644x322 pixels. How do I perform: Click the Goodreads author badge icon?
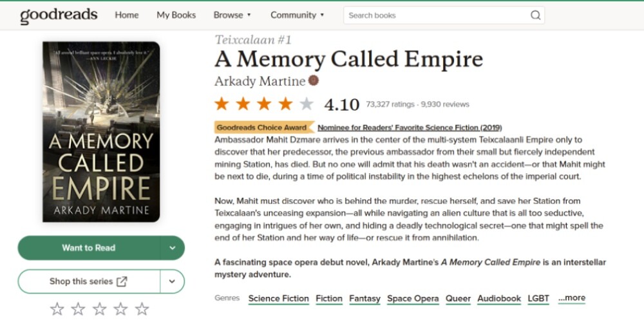(314, 81)
